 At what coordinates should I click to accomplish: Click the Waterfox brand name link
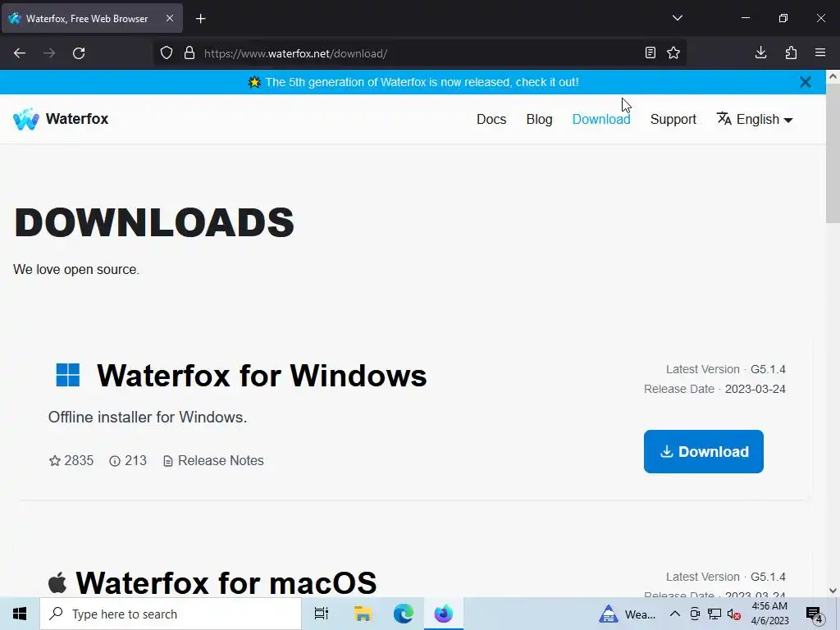click(x=77, y=118)
